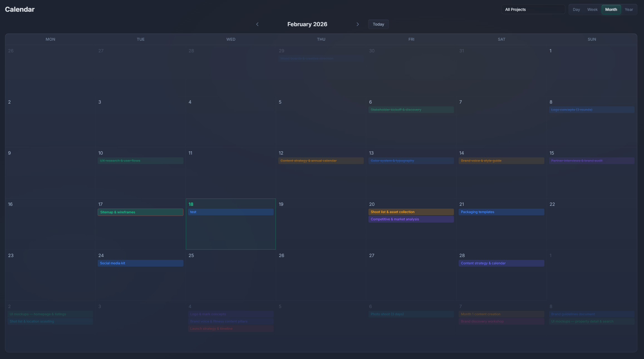
Task: Switch to Day view
Action: tap(576, 9)
